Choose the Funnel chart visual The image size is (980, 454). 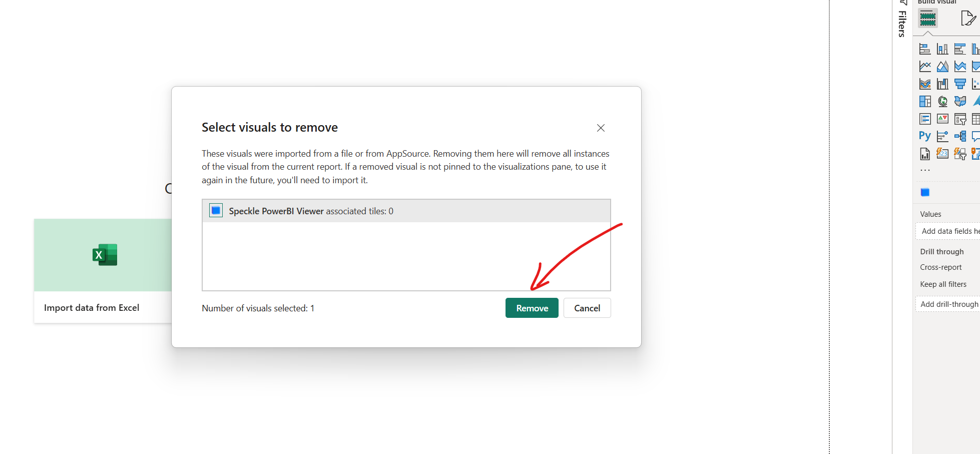[x=960, y=84]
